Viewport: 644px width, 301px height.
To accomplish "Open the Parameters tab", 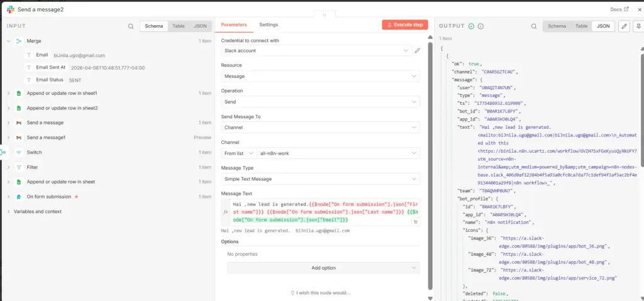I will click(234, 25).
